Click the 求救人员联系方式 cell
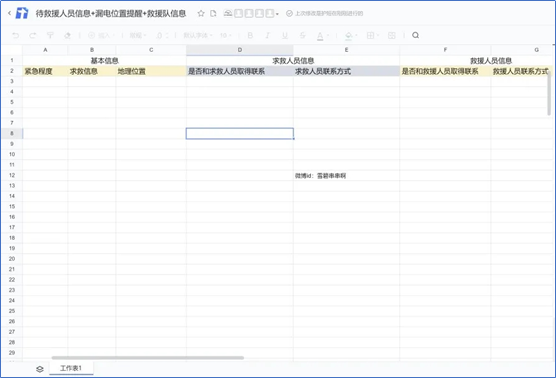The image size is (556, 378). click(x=346, y=71)
